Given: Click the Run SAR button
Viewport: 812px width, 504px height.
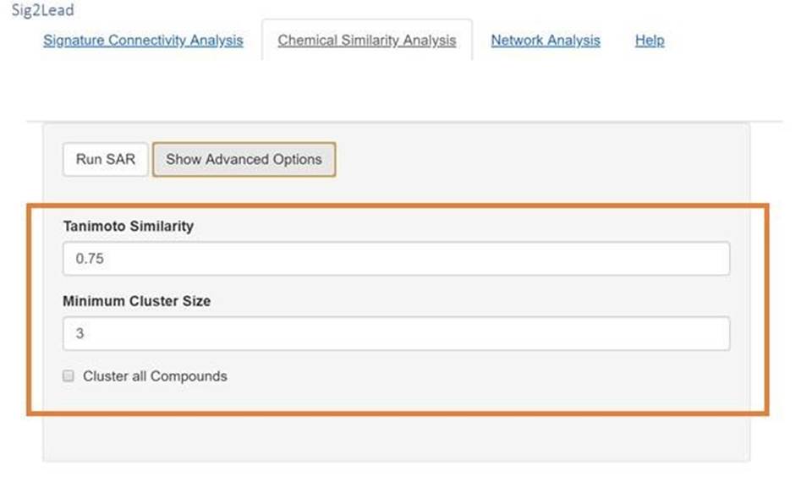Looking at the screenshot, I should pyautogui.click(x=106, y=160).
